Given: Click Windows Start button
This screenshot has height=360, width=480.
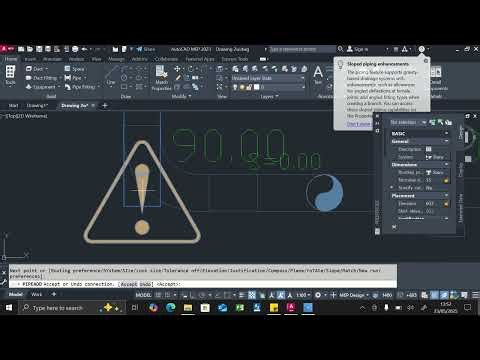Looking at the screenshot, I should [9, 308].
